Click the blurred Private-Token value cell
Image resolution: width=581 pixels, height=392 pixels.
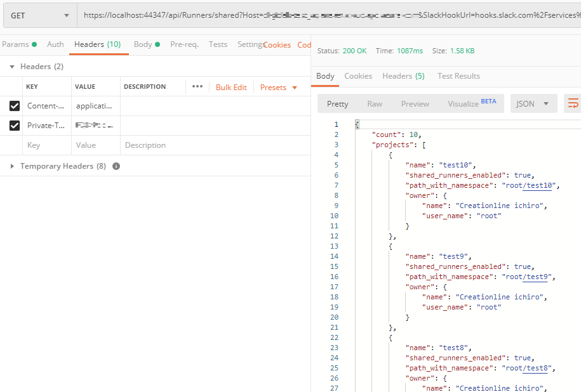point(96,126)
